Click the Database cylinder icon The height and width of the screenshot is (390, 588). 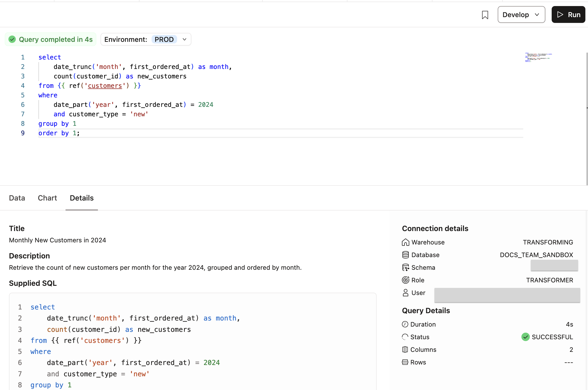tap(405, 255)
